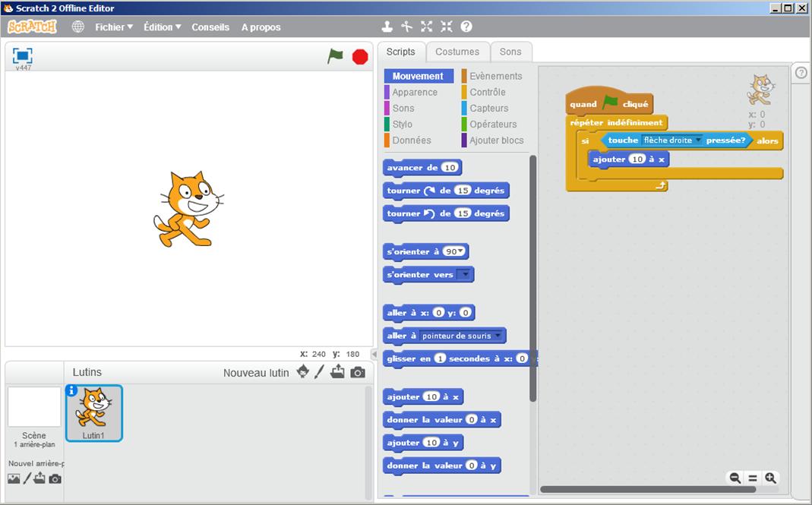The width and height of the screenshot is (812, 505).
Task: Click the green flag to start
Action: (335, 56)
